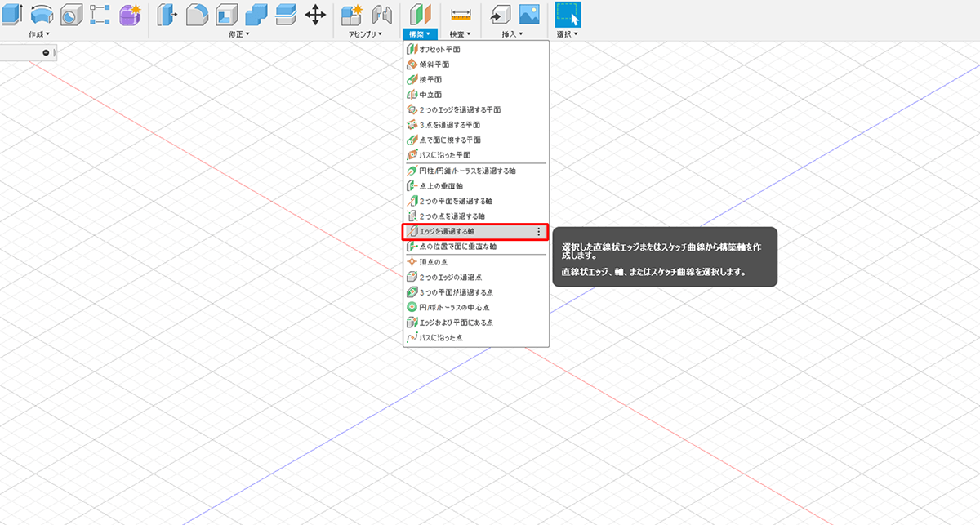Click the Measure ruler icon
980x525 pixels.
[461, 14]
